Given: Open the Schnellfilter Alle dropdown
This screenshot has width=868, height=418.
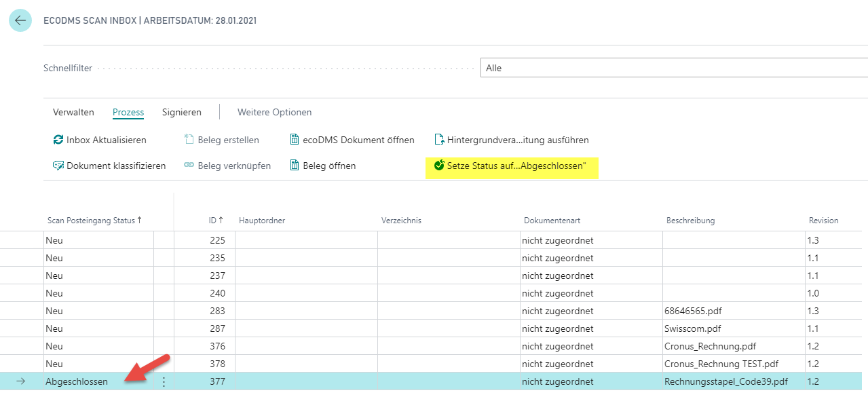Looking at the screenshot, I should pyautogui.click(x=674, y=68).
